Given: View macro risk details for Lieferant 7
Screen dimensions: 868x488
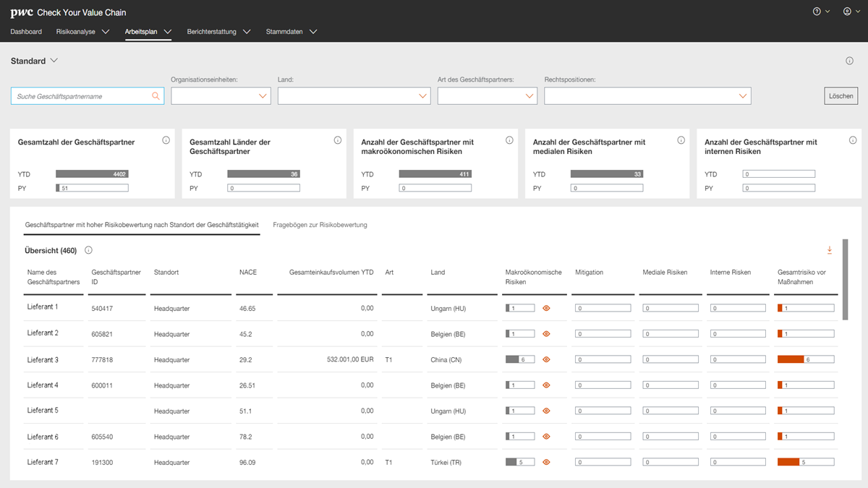Looking at the screenshot, I should [547, 462].
